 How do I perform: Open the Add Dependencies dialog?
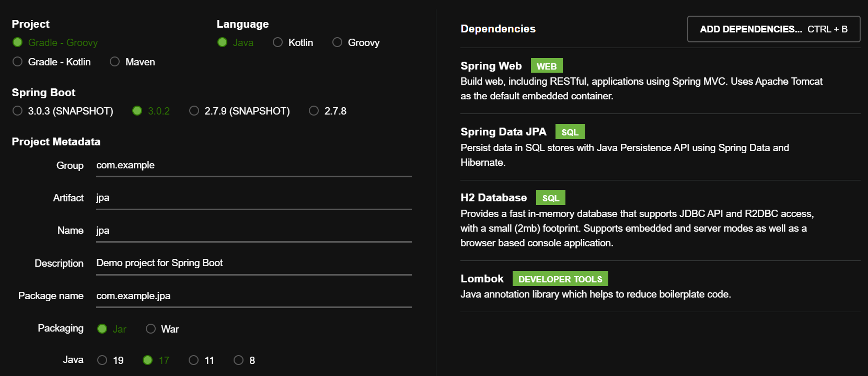click(x=773, y=29)
